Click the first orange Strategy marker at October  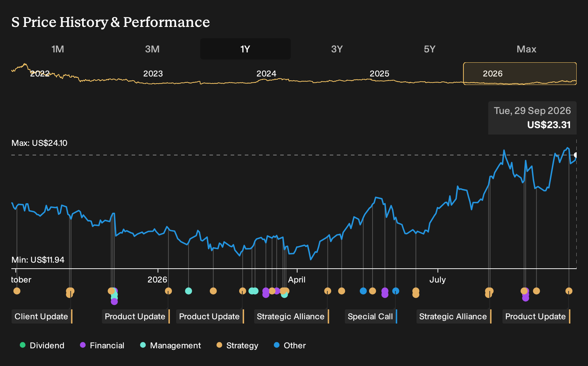17,291
